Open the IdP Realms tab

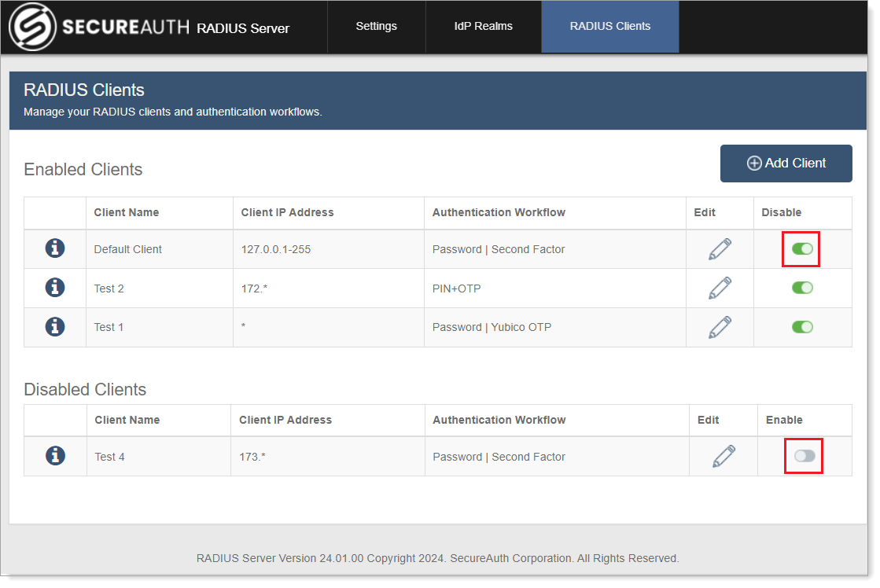[x=483, y=27]
